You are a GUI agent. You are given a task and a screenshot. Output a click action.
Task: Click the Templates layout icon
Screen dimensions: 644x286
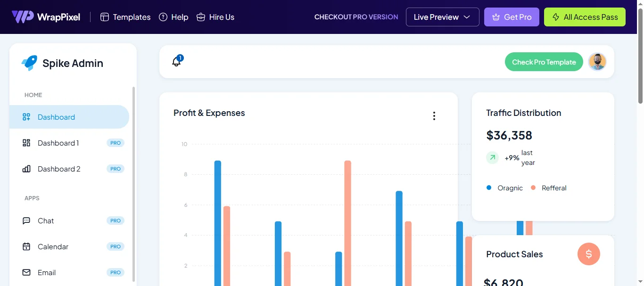pyautogui.click(x=105, y=17)
